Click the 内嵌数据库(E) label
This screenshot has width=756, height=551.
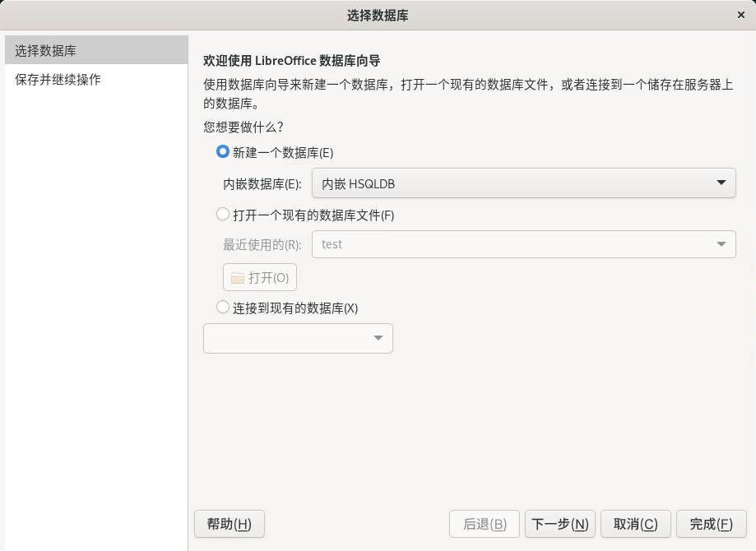(262, 184)
